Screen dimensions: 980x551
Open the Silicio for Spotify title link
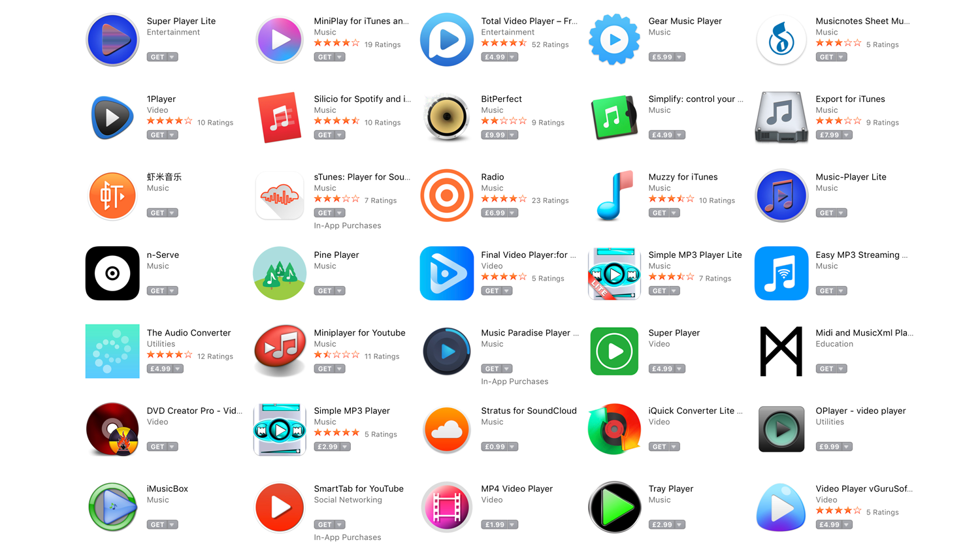click(363, 99)
